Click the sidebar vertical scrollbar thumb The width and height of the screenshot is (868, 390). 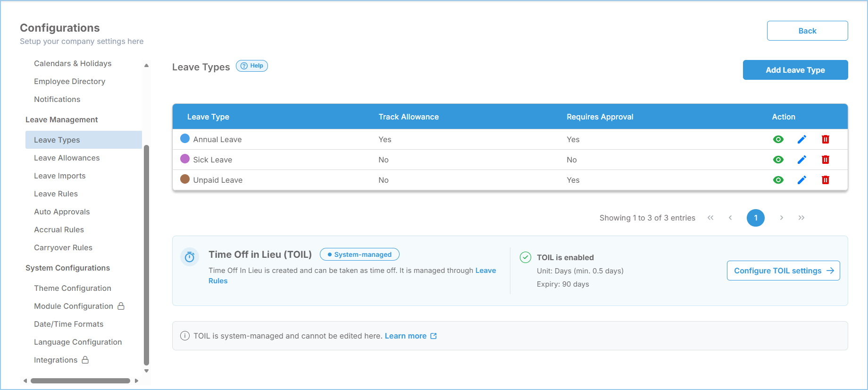point(146,255)
